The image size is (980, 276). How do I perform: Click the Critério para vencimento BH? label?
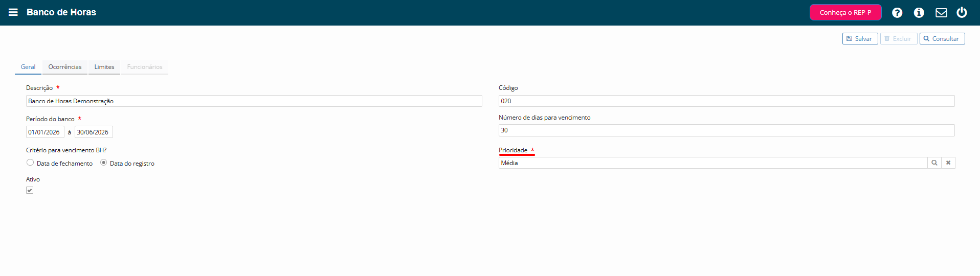66,150
